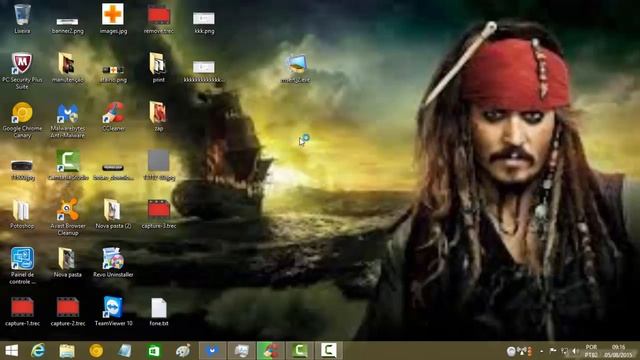Launch Internet Explorer from the taskbar
640x360 pixels.
[x=38, y=351]
